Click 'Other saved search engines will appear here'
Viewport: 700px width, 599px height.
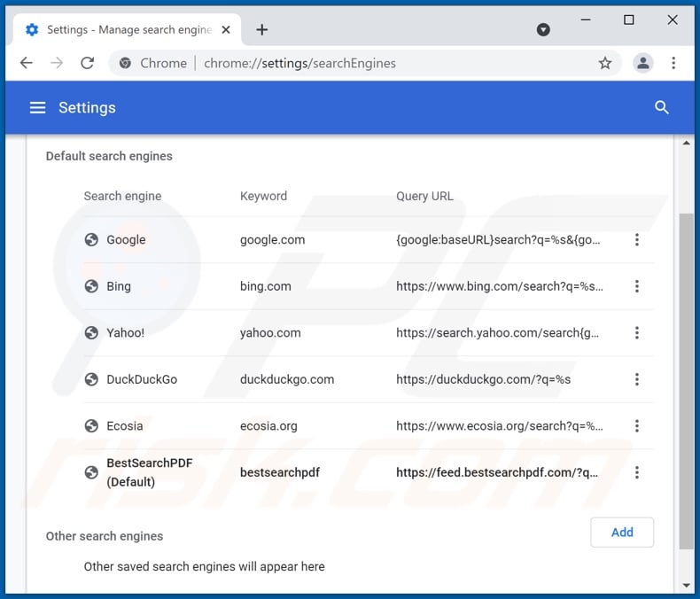pyautogui.click(x=204, y=566)
